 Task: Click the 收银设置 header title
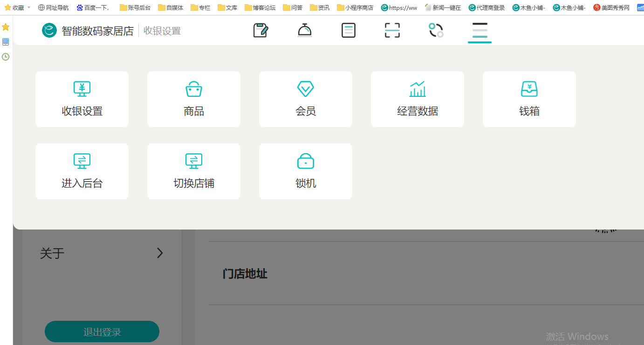point(162,31)
